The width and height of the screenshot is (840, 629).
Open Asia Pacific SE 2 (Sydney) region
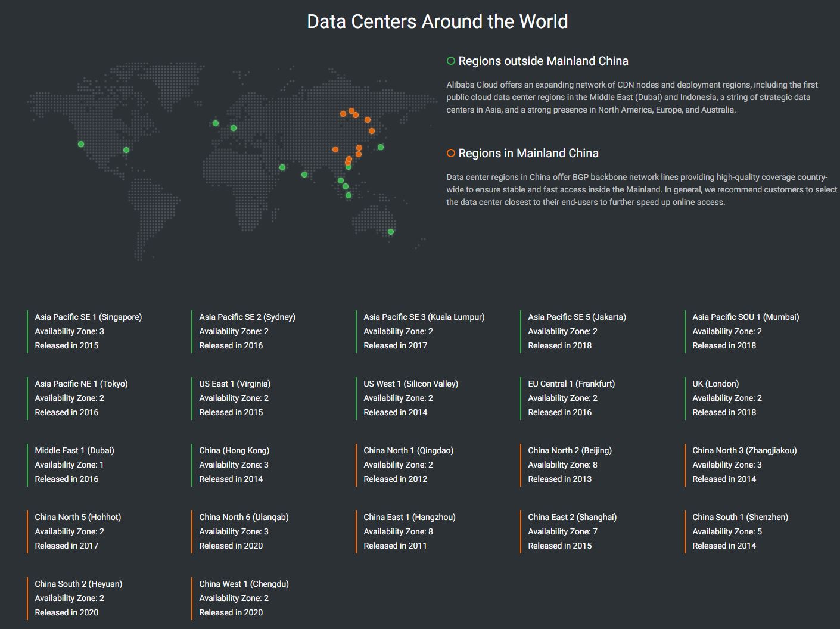point(247,317)
